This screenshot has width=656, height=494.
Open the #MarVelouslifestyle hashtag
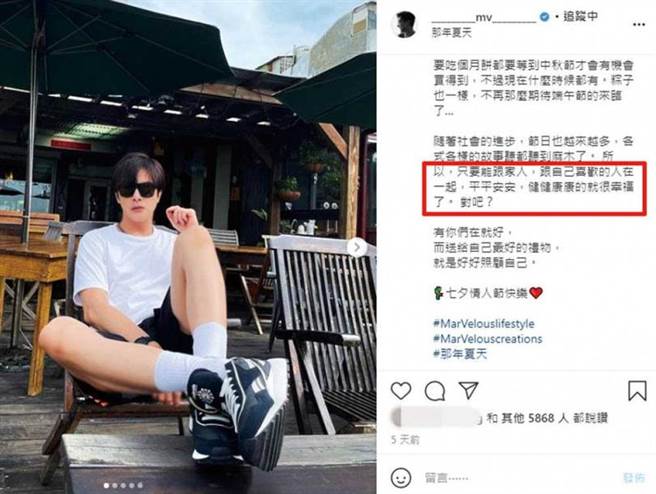coord(484,323)
